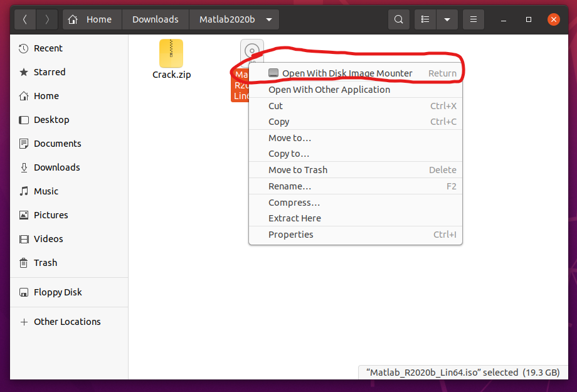Select Cut from the context menu
The image size is (577, 392).
(x=356, y=106)
